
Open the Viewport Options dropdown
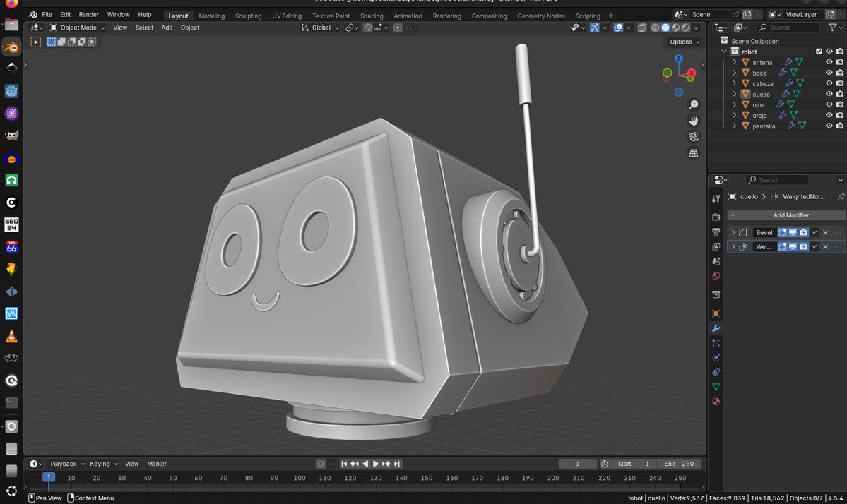click(x=682, y=42)
